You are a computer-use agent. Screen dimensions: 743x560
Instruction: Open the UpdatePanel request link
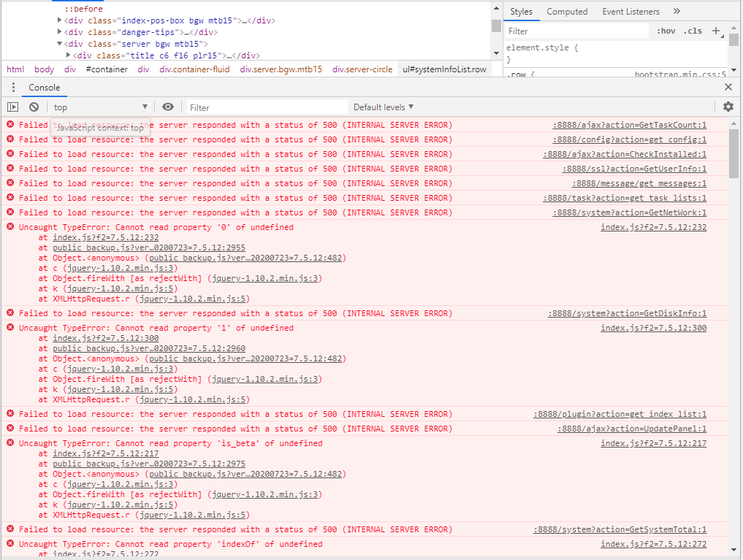(x=632, y=429)
